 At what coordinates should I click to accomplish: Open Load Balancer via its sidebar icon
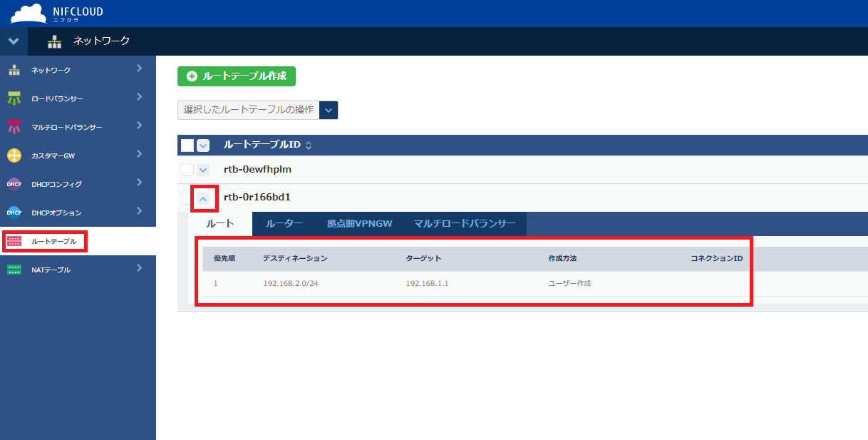[14, 98]
